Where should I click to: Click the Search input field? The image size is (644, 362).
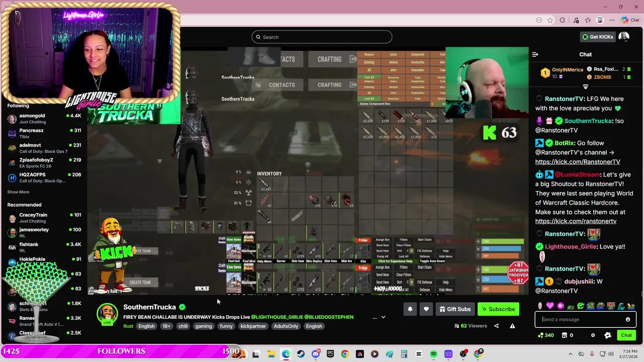(322, 37)
